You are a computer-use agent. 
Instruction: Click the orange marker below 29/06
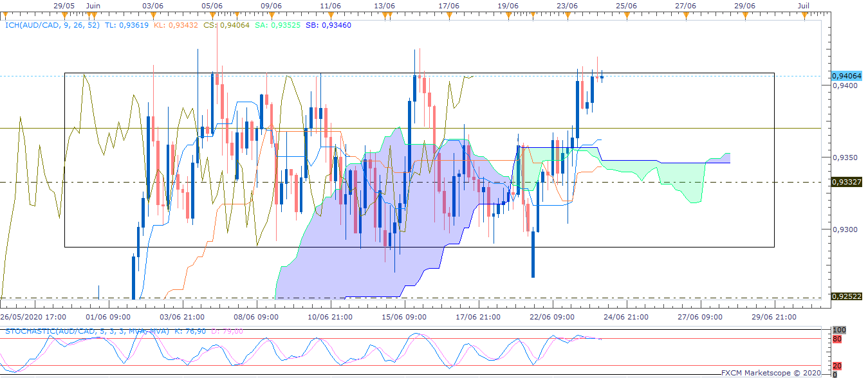click(x=744, y=14)
